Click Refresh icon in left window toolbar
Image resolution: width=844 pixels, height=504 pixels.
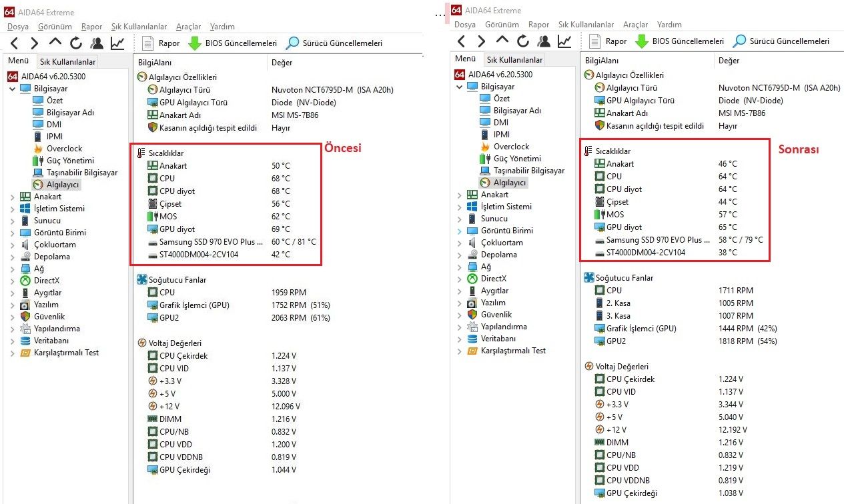(75, 43)
